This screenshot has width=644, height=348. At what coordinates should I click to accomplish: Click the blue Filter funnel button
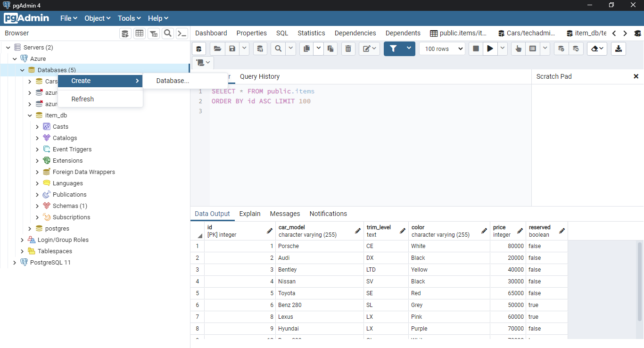point(394,49)
